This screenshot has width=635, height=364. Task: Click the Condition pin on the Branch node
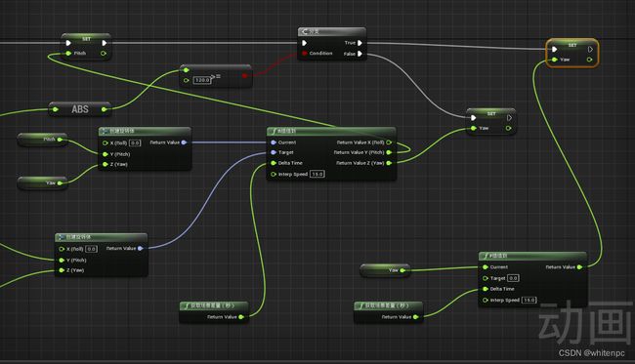coord(304,54)
